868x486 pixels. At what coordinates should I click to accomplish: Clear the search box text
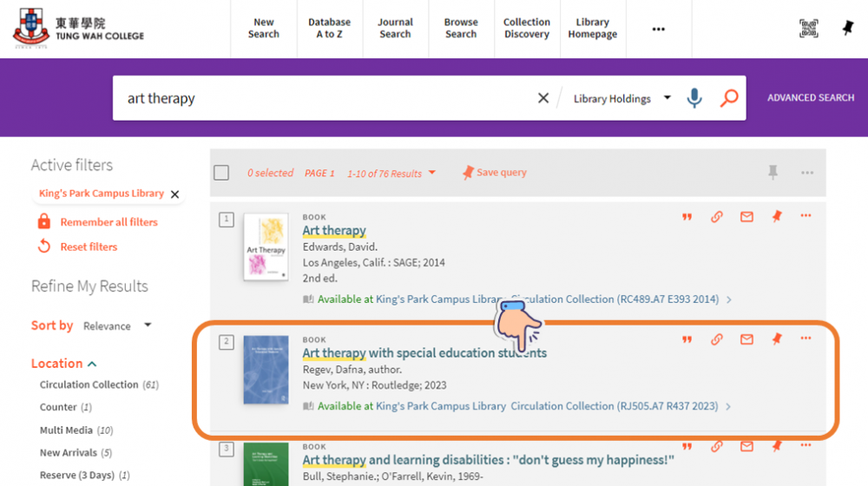[x=543, y=99]
